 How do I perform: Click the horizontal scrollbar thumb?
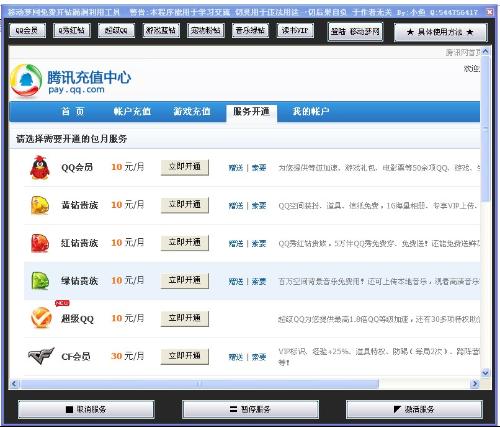pos(199,384)
